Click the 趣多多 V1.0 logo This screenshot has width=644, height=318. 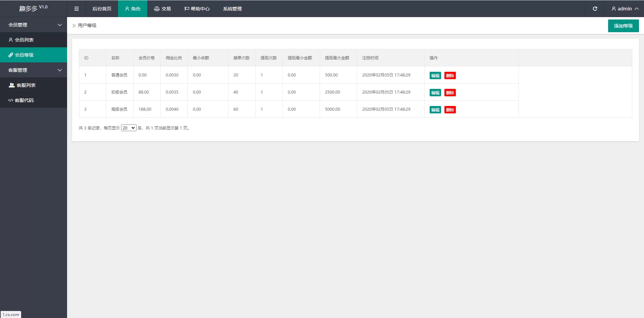point(33,8)
